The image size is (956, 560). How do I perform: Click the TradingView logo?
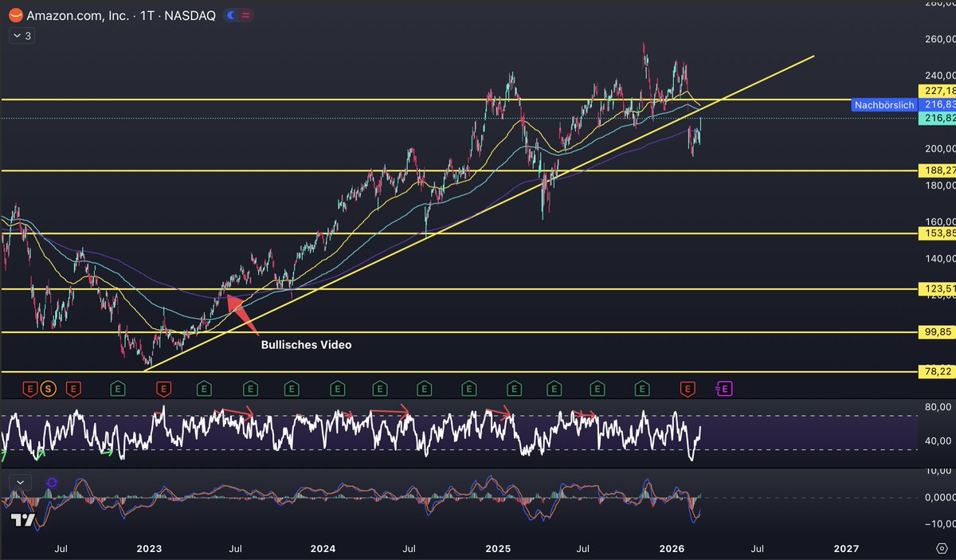point(22,520)
